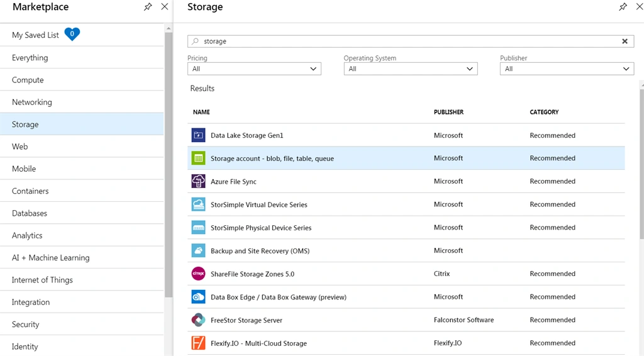Open My Saved List
This screenshot has height=356, width=644.
82,35
